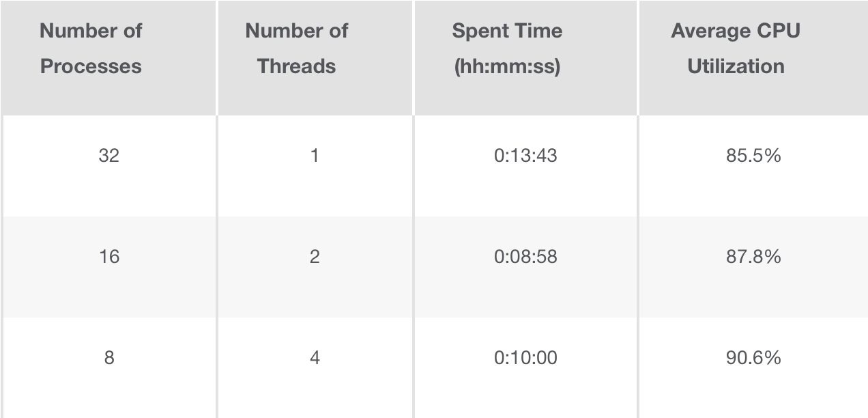The height and width of the screenshot is (418, 868).
Task: Click the table's left border line
Action: click(2, 266)
